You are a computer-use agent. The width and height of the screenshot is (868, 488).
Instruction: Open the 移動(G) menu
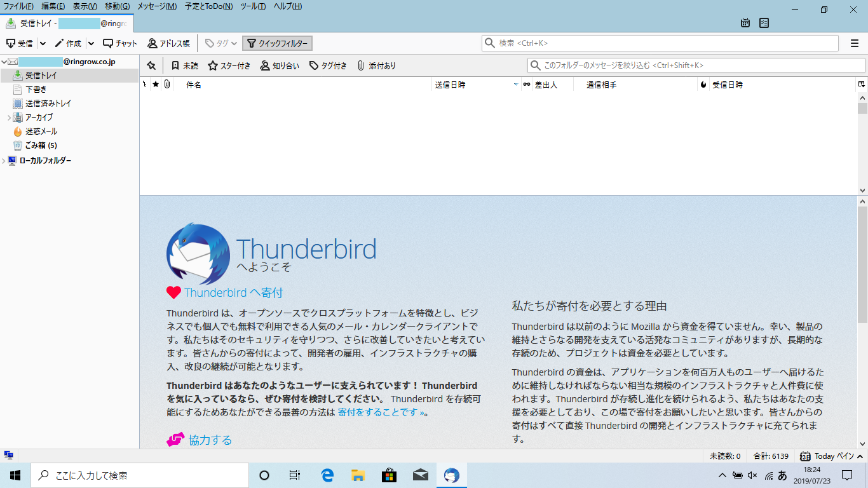pyautogui.click(x=117, y=6)
